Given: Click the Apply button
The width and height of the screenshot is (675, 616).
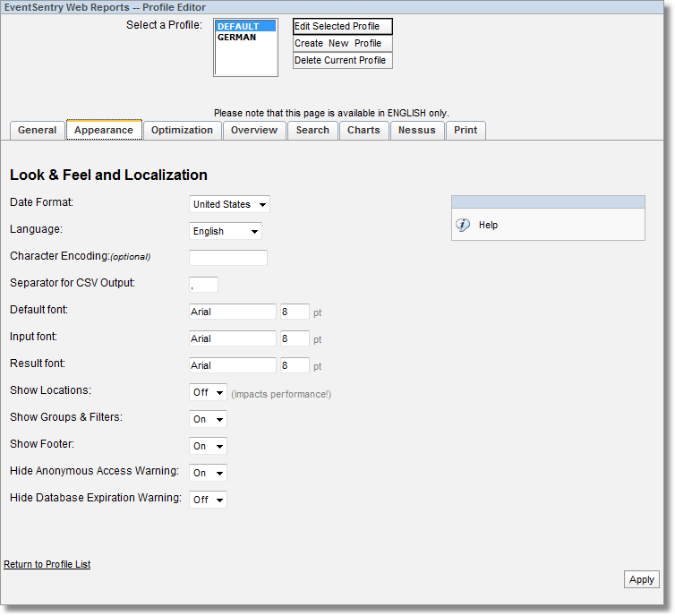Looking at the screenshot, I should (641, 579).
